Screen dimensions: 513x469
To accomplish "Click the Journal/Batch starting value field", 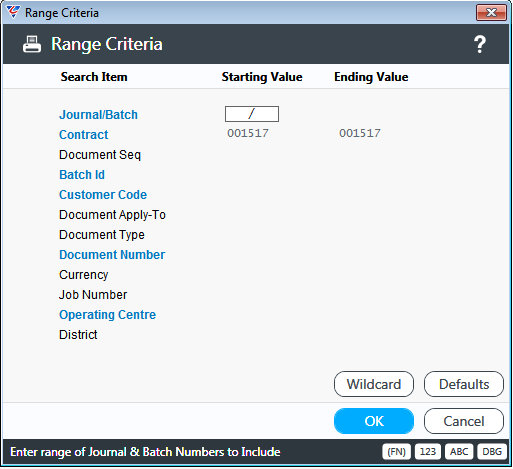I will click(x=252, y=114).
